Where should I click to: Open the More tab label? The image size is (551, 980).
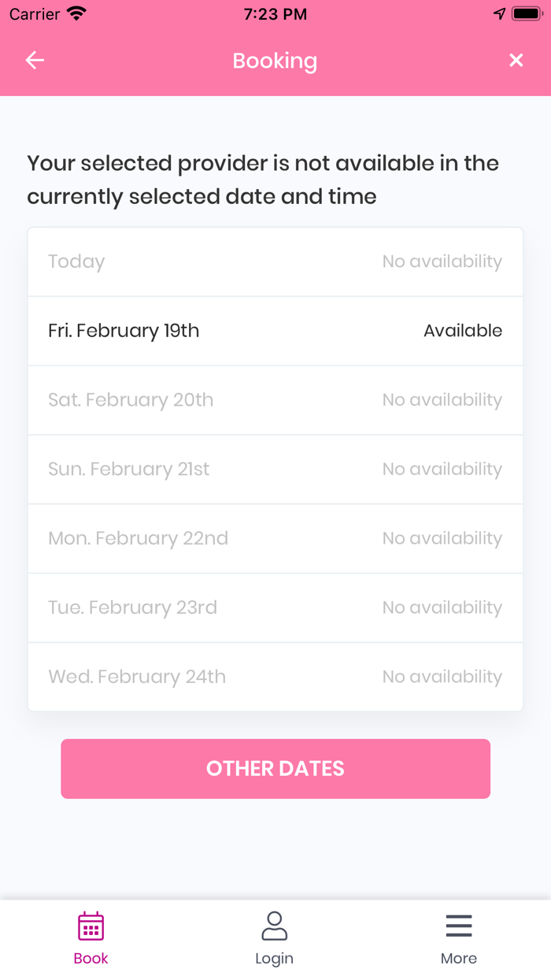pos(459,959)
